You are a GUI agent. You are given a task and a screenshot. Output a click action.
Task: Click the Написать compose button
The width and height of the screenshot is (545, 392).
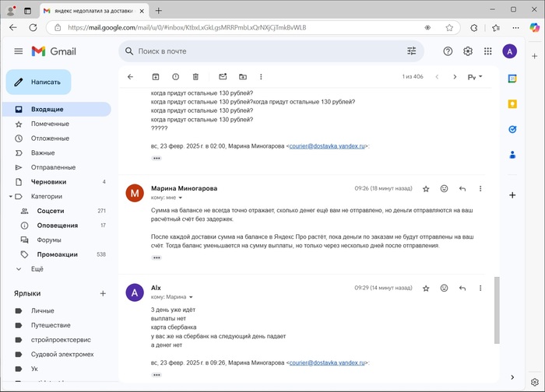pos(39,82)
